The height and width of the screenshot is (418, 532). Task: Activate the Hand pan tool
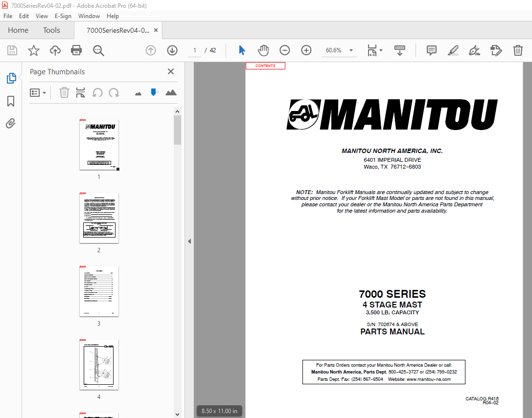(263, 50)
